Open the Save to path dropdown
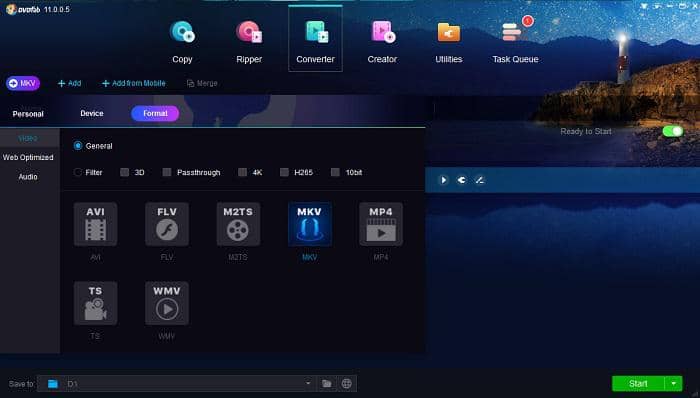The width and height of the screenshot is (700, 398). (308, 383)
